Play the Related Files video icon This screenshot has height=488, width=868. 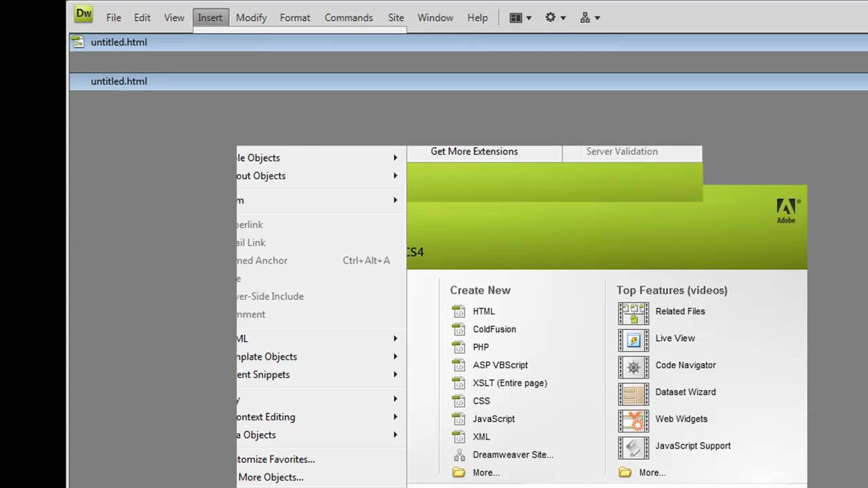pos(633,313)
